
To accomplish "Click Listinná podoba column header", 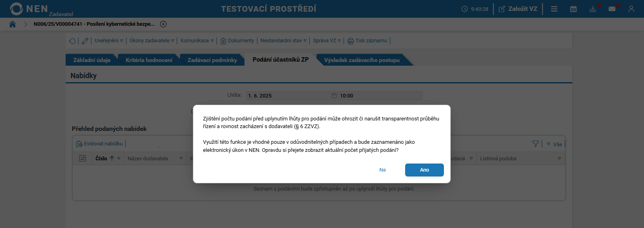I will (498, 158).
